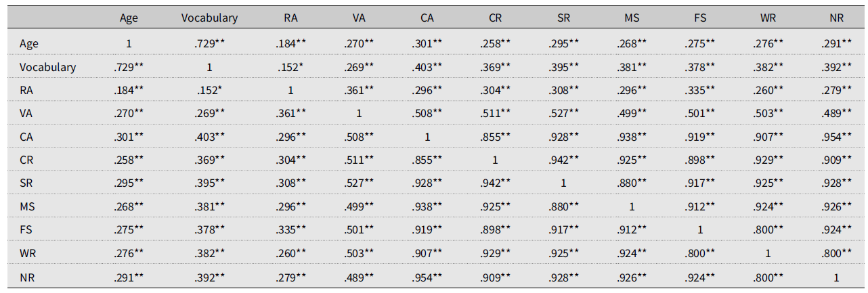Select the .184** cell in the Age row
This screenshot has height=293, width=868.
[291, 43]
